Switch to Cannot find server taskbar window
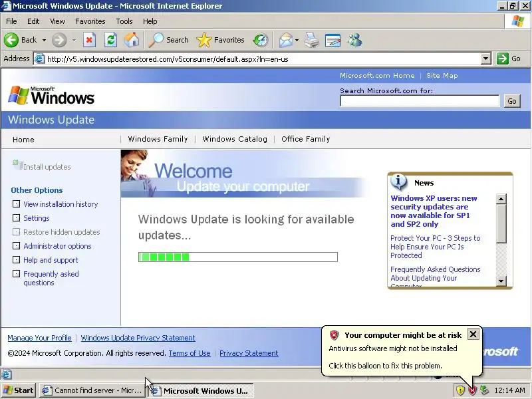 [x=92, y=390]
